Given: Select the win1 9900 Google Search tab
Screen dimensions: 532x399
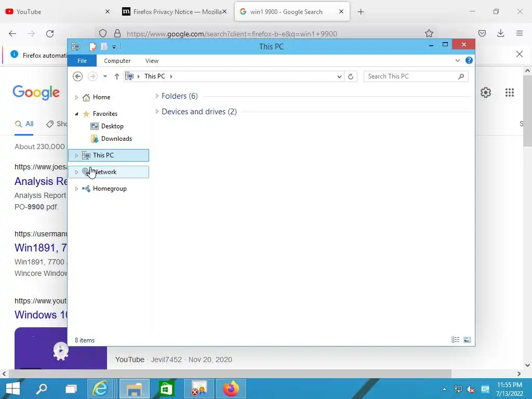Looking at the screenshot, I should [x=292, y=11].
